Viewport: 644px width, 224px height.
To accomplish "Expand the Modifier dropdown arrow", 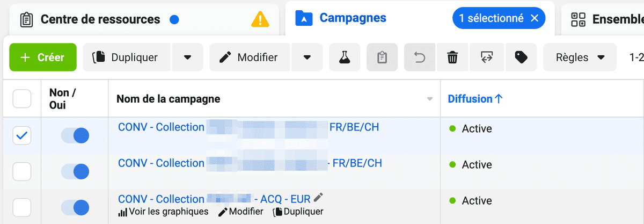I will pyautogui.click(x=307, y=57).
